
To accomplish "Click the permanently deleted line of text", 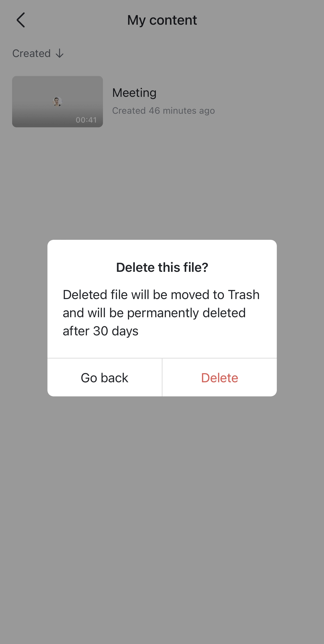I will click(x=154, y=313).
